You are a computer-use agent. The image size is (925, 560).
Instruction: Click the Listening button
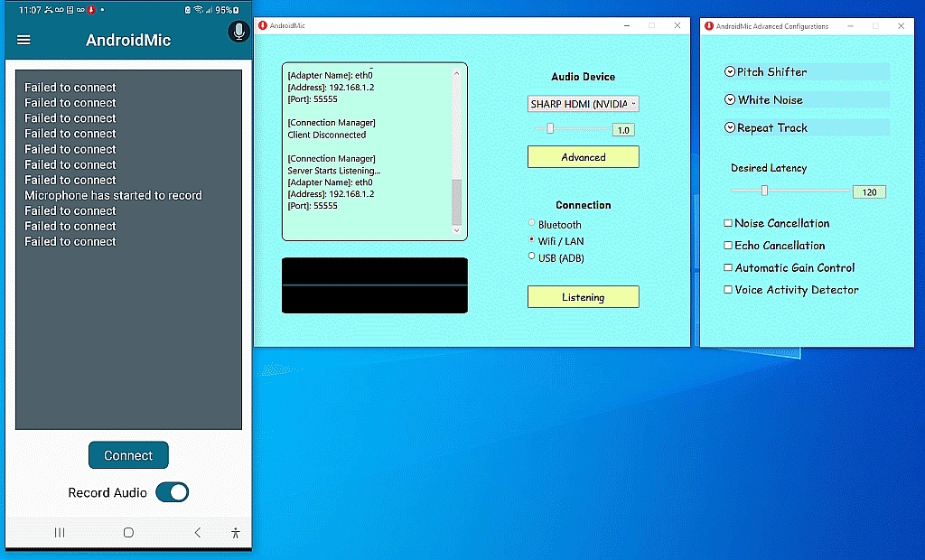(583, 297)
